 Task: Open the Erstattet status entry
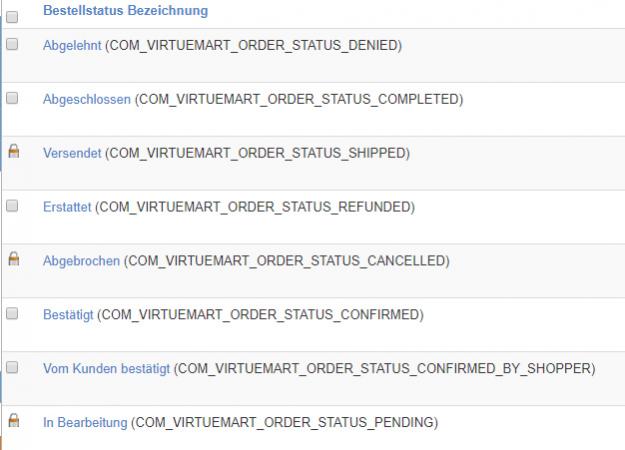pyautogui.click(x=68, y=207)
